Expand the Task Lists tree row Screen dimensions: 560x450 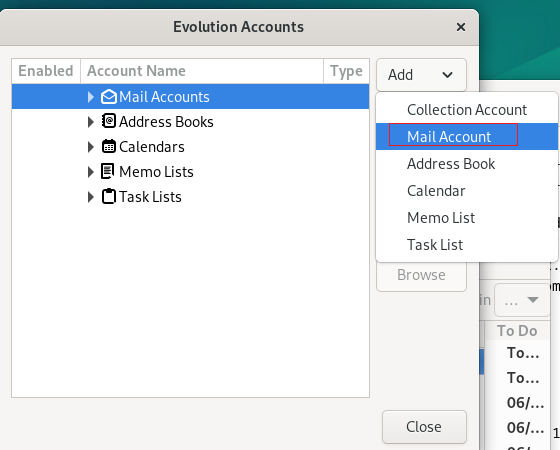tap(91, 197)
